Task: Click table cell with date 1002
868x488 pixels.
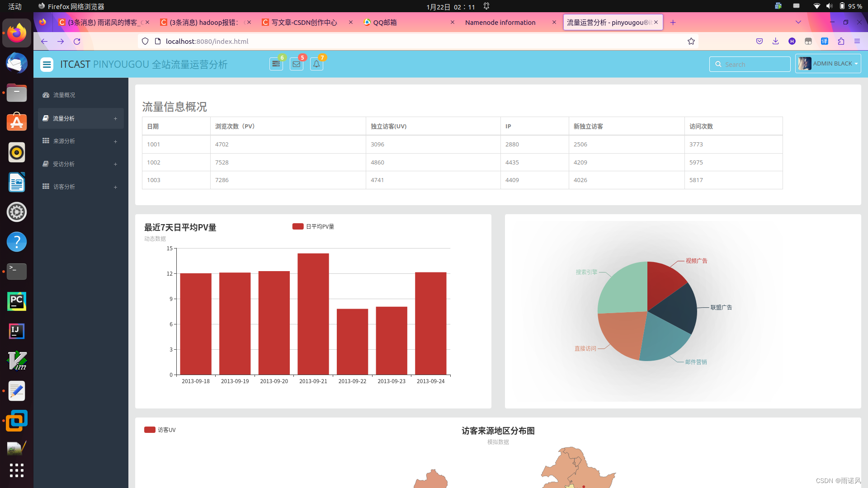Action: pos(176,162)
